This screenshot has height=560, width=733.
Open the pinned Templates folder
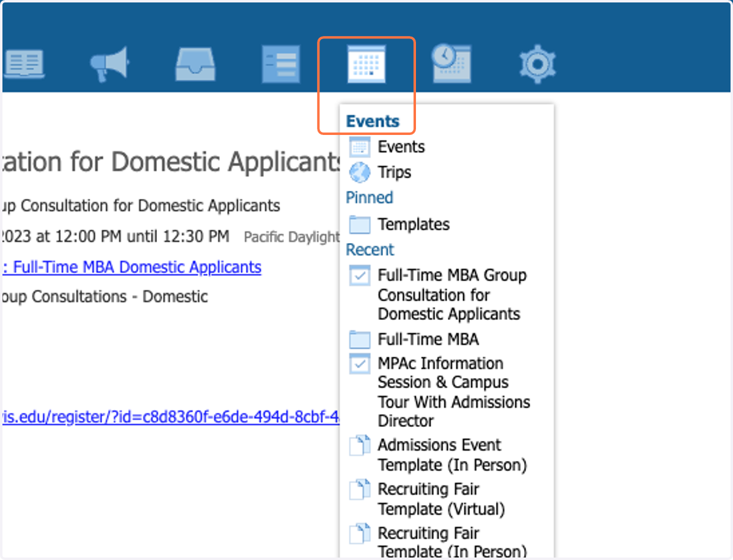414,225
